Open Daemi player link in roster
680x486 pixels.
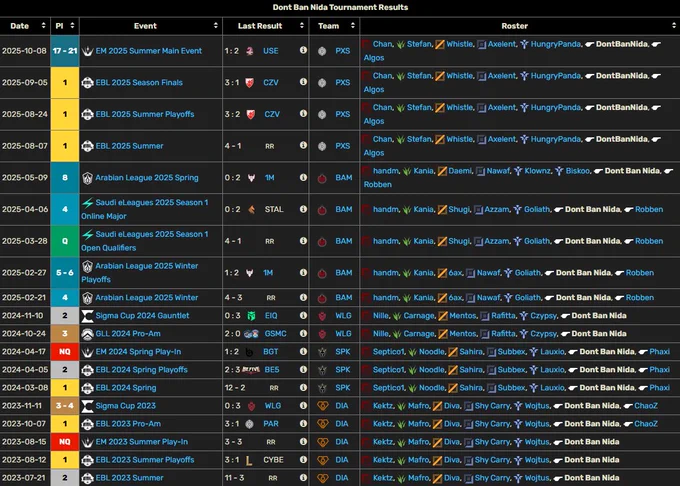460,171
